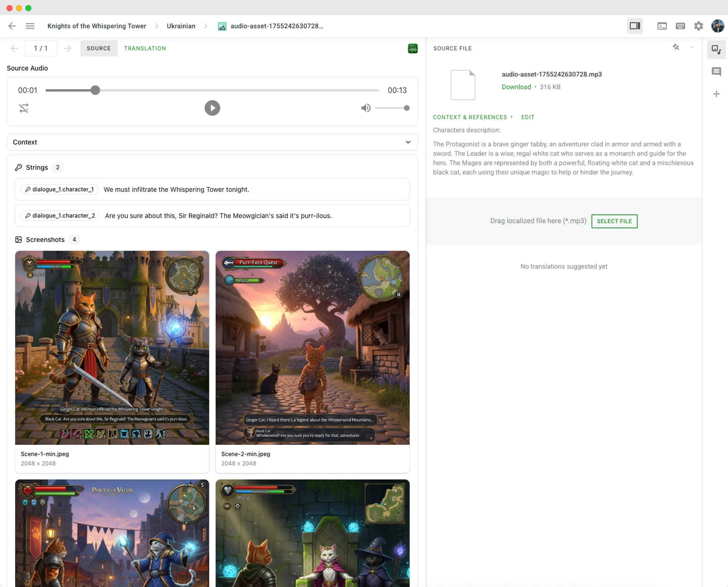
Task: Mute the audio speaker icon
Action: pos(366,108)
